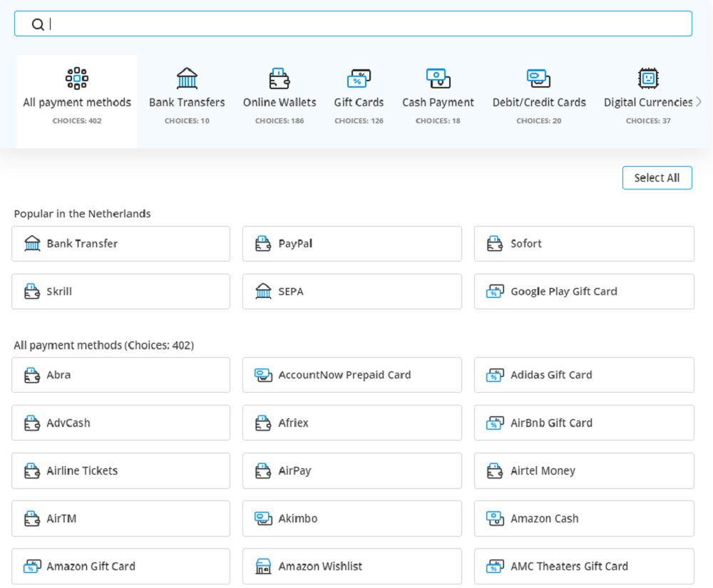Choose Skrill payment method
This screenshot has height=588, width=713.
pos(121,292)
